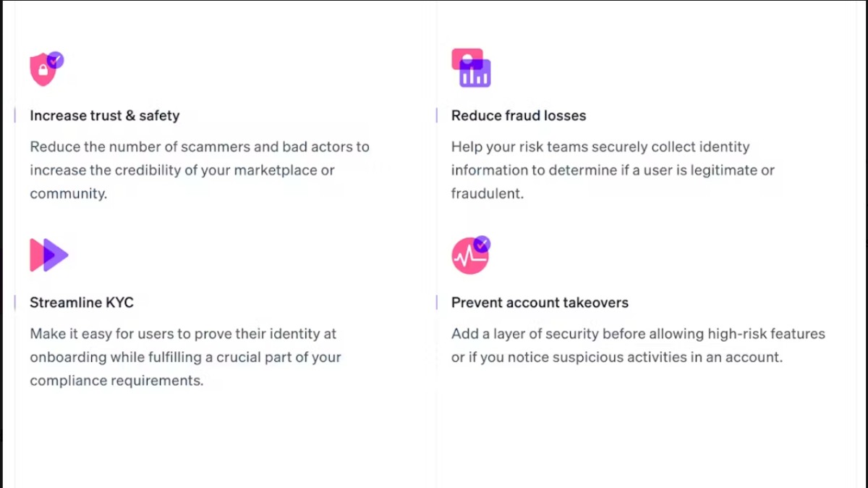Click the accent bar beside Prevent account takeovers
Viewport: 868px width, 488px height.
(x=437, y=303)
